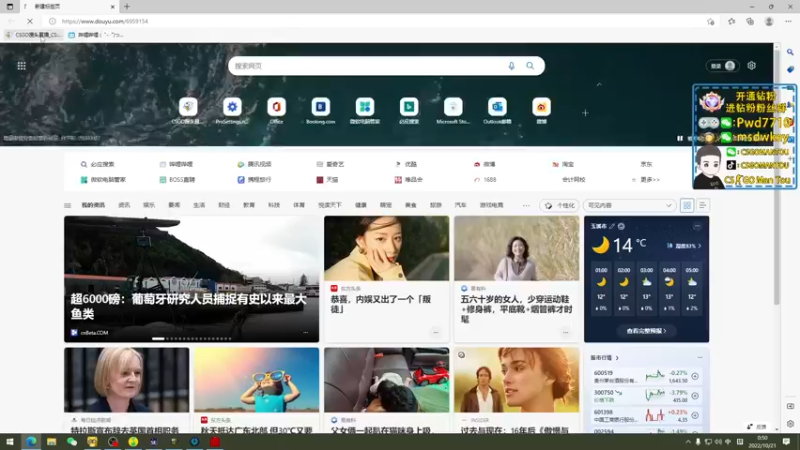800x450 pixels.
Task: Collapse the quick links chevron
Action: 599,85
